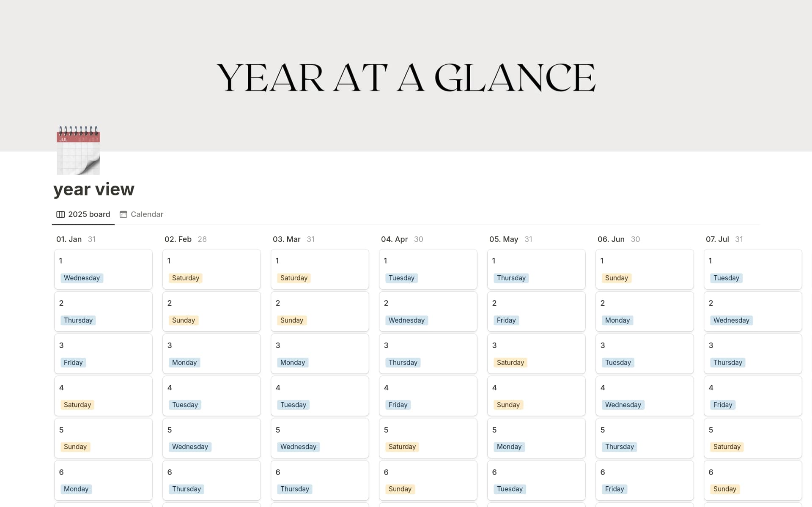The width and height of the screenshot is (812, 507).
Task: Open the card for February 6
Action: point(211,480)
